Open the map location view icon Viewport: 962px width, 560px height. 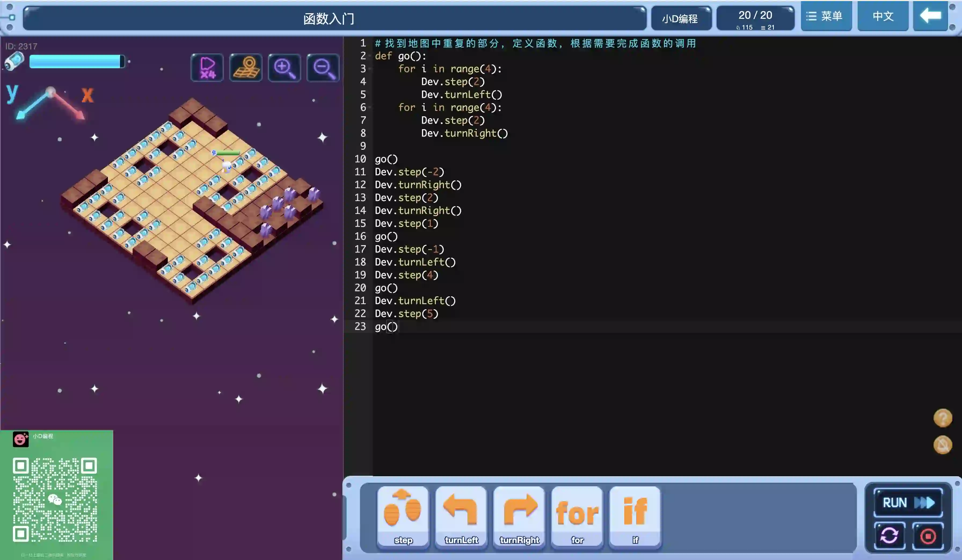click(246, 68)
